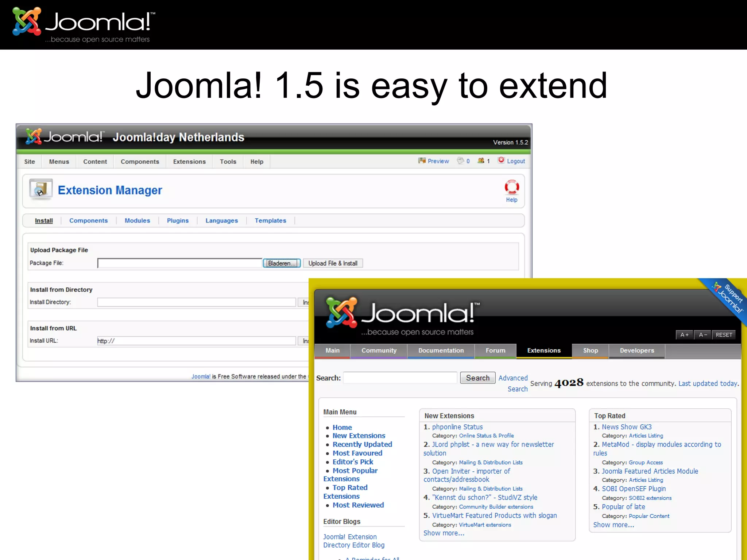Open New Extensions in Main Menu
The width and height of the screenshot is (747, 560).
[x=359, y=436]
